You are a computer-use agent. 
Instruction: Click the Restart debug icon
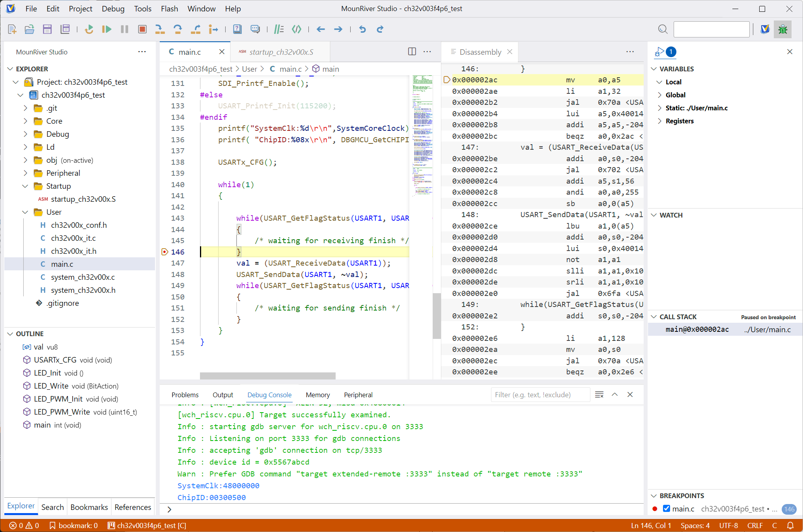click(x=89, y=29)
